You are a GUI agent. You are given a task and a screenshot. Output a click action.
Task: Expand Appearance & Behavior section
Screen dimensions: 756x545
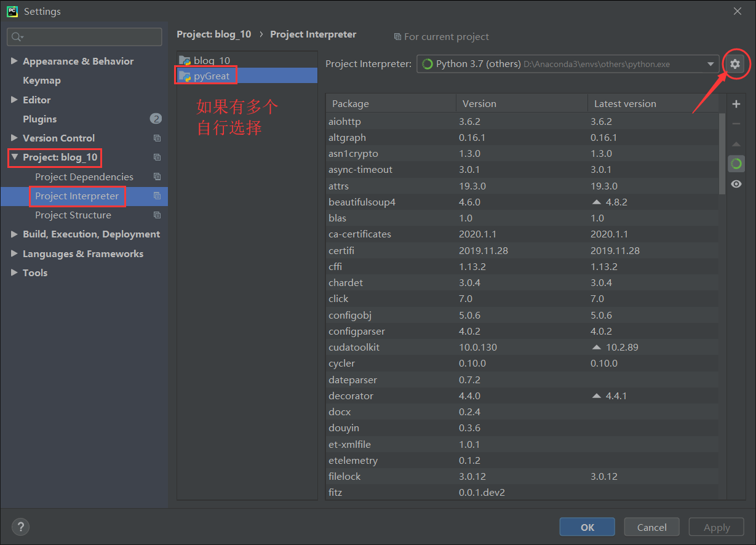(x=14, y=62)
